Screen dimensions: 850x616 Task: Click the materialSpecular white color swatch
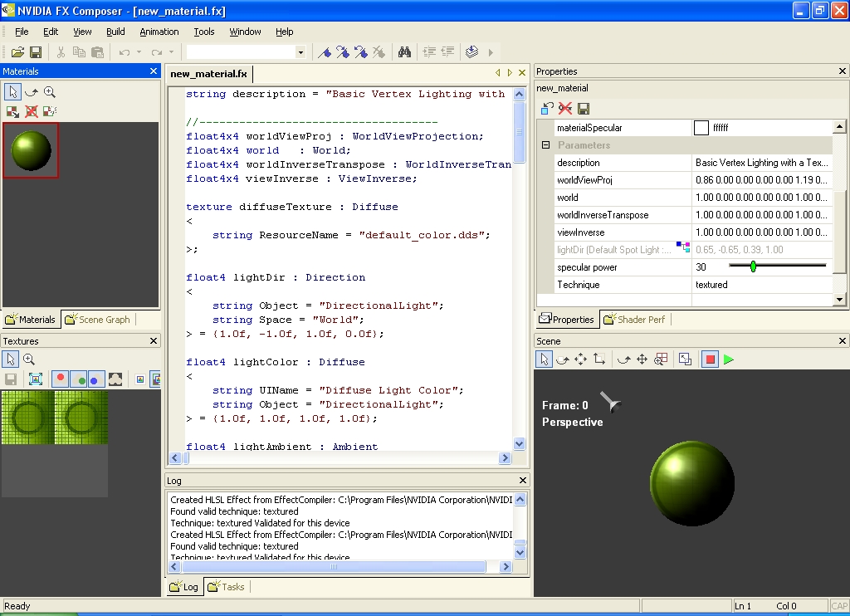click(701, 128)
